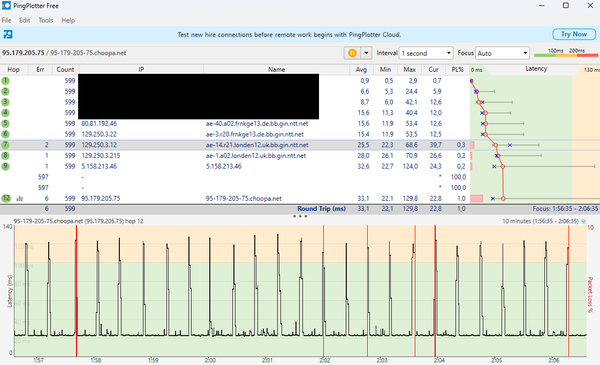
Task: Click the hop 9 green circle icon
Action: [x=5, y=166]
